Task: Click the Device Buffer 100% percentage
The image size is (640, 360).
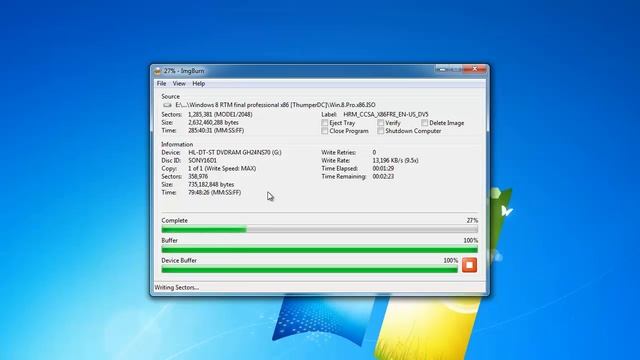Action: pos(451,260)
